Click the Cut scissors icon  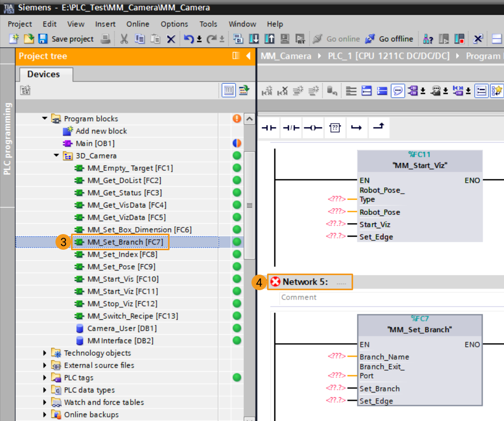point(124,39)
